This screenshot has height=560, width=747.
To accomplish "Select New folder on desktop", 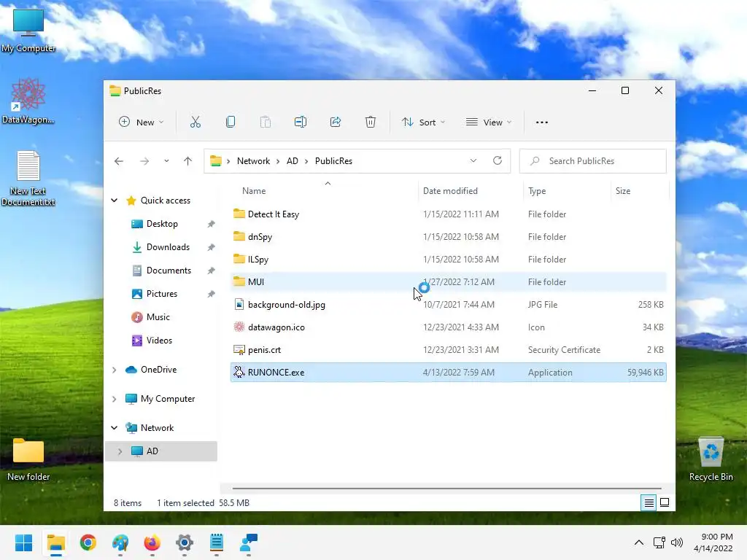I will 28,459.
